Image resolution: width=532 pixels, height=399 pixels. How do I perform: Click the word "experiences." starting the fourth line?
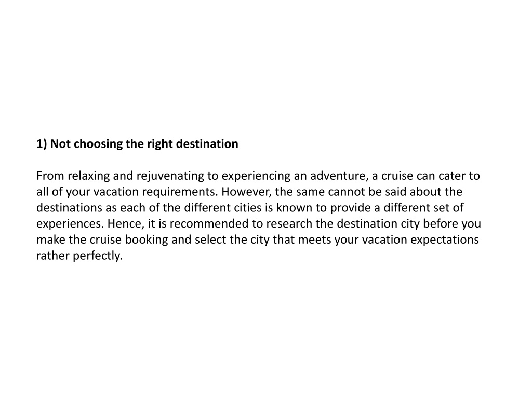coord(70,224)
